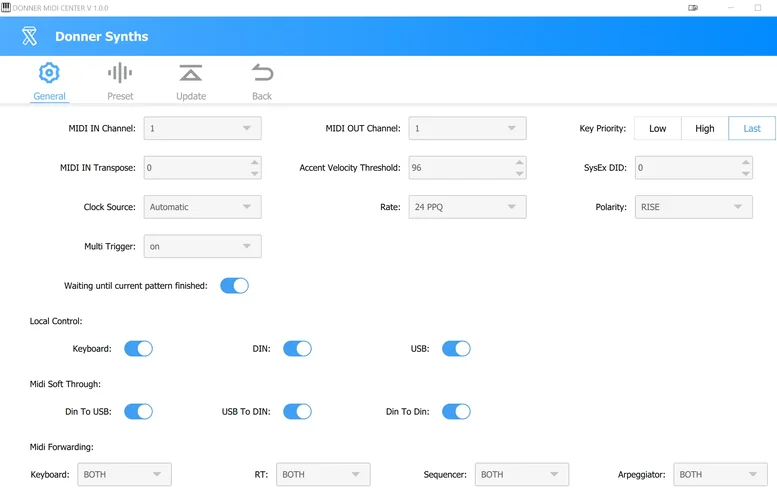Image resolution: width=777 pixels, height=500 pixels.
Task: Set Key Priority to Low
Action: tap(658, 128)
